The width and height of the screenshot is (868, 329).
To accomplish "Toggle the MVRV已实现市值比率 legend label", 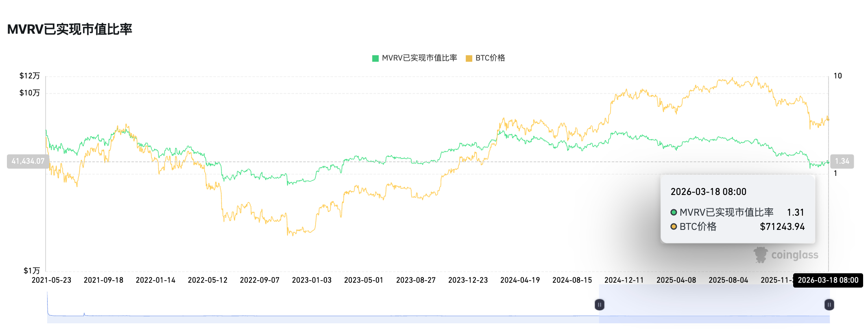I will (419, 58).
